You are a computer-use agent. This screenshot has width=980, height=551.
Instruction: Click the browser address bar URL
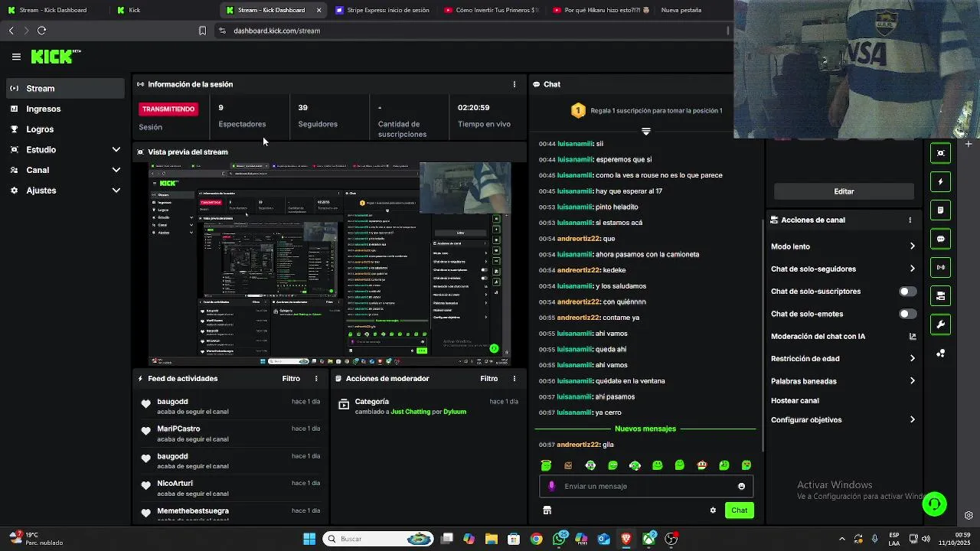276,31
